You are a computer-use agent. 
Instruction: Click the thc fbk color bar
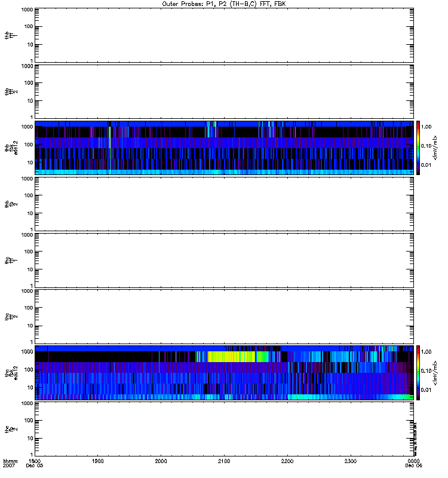[418, 373]
